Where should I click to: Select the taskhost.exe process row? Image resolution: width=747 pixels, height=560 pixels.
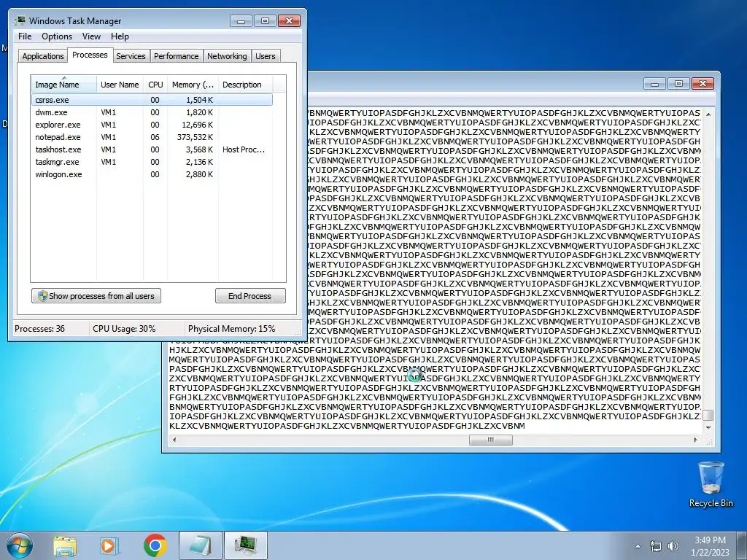click(x=152, y=149)
